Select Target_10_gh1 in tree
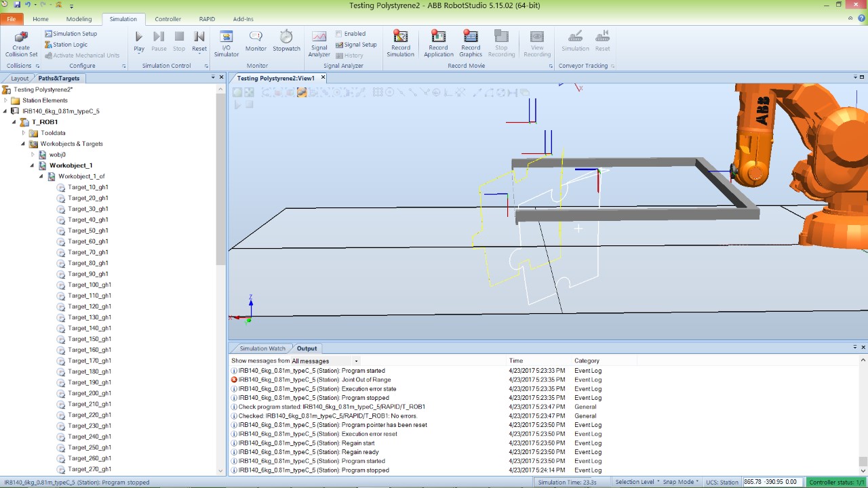This screenshot has height=488, width=868. click(x=87, y=187)
